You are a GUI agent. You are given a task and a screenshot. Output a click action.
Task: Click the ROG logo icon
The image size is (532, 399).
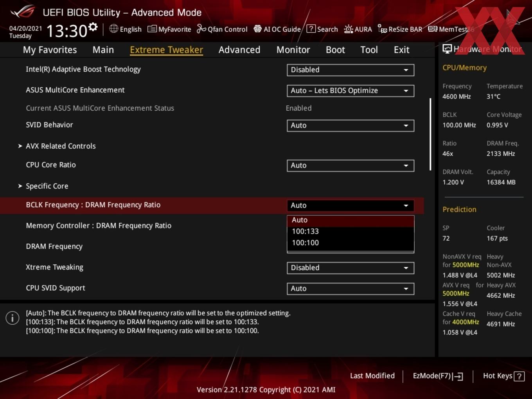[22, 12]
